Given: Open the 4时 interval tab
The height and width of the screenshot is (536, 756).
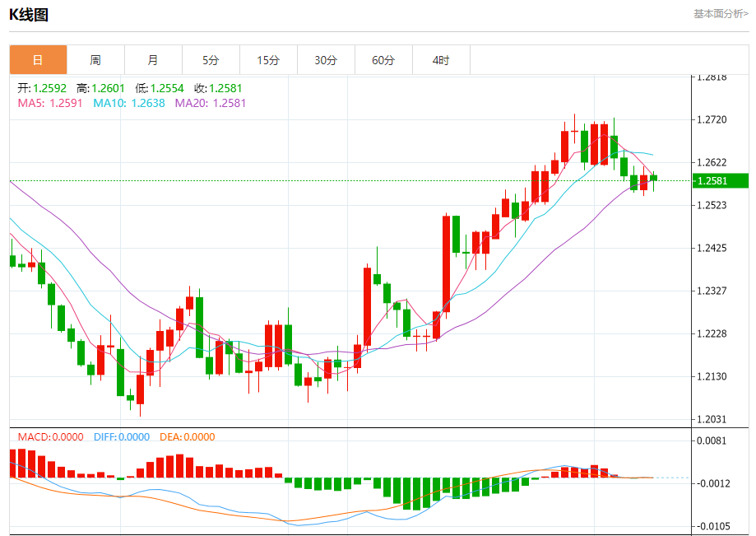Looking at the screenshot, I should click(x=441, y=60).
